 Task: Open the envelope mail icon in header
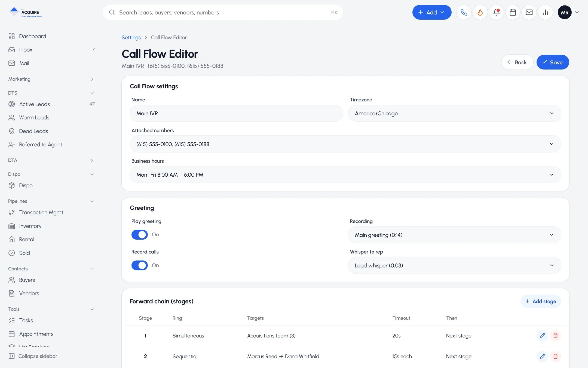tap(529, 12)
